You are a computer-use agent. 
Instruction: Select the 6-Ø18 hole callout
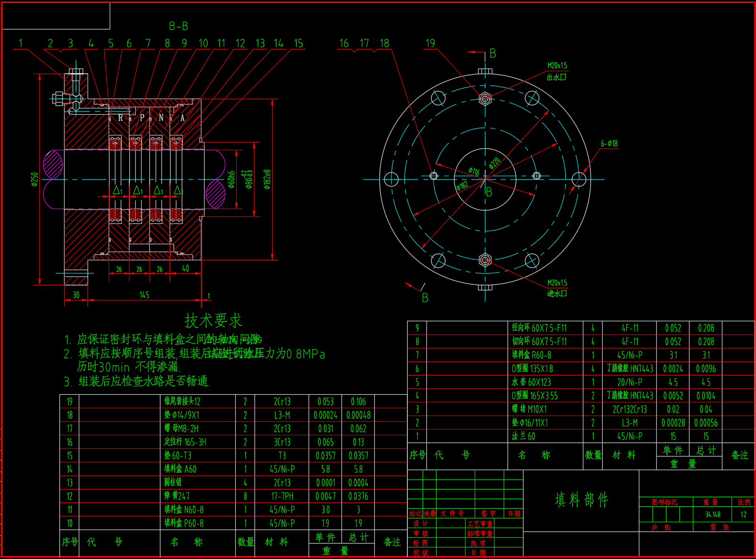609,143
